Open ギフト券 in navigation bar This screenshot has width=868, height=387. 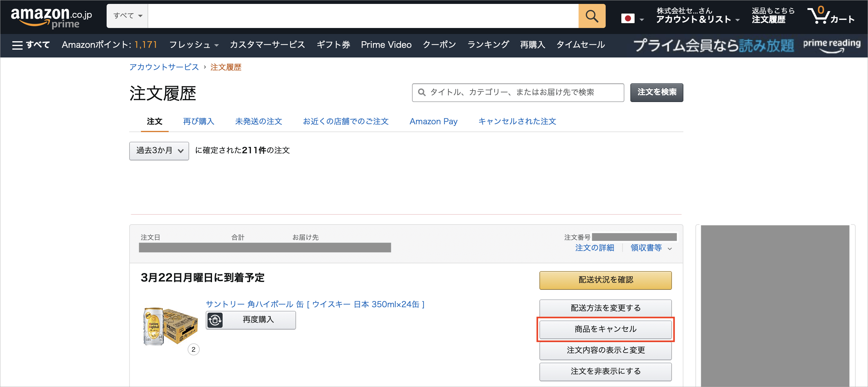(333, 45)
